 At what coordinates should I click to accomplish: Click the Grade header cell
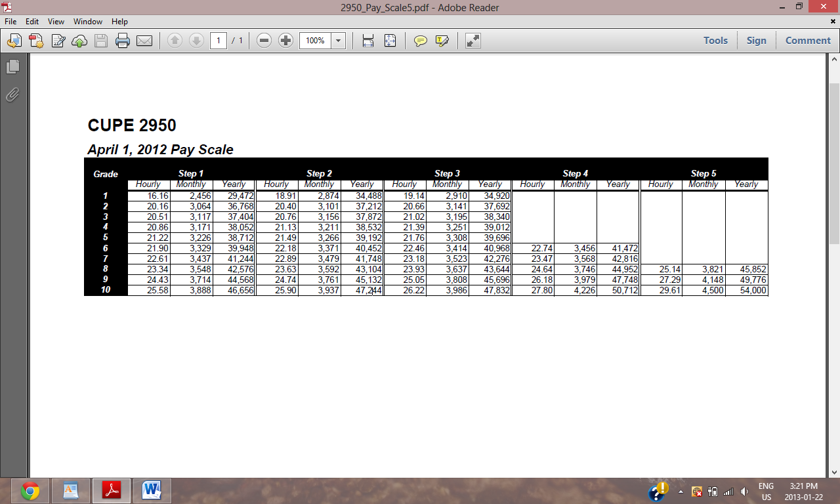(x=106, y=174)
